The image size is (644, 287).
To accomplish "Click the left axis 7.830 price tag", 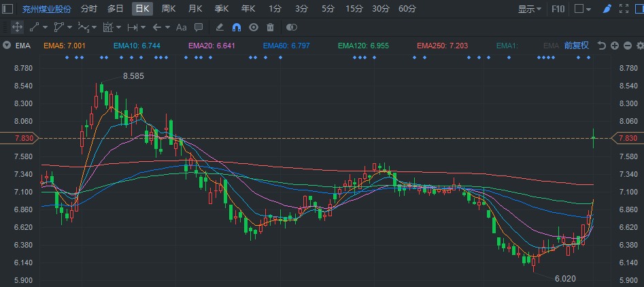I will (x=20, y=138).
